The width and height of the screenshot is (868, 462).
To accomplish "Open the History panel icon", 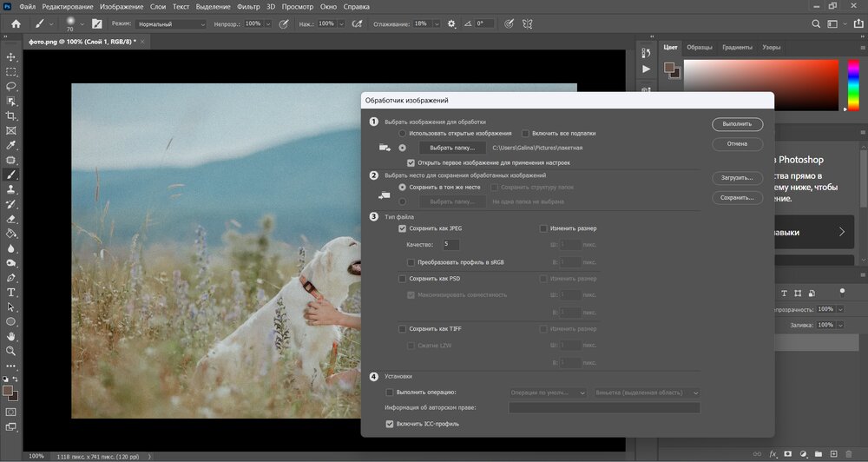I will (x=646, y=51).
